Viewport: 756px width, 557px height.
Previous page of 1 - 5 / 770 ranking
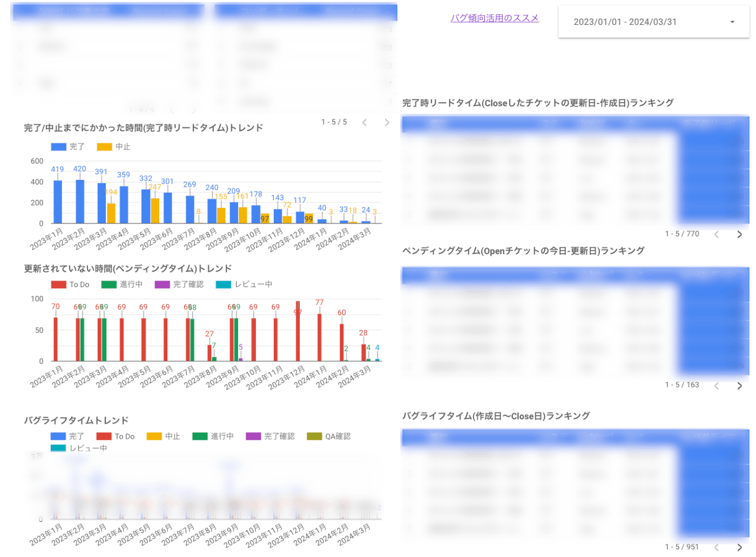(717, 234)
